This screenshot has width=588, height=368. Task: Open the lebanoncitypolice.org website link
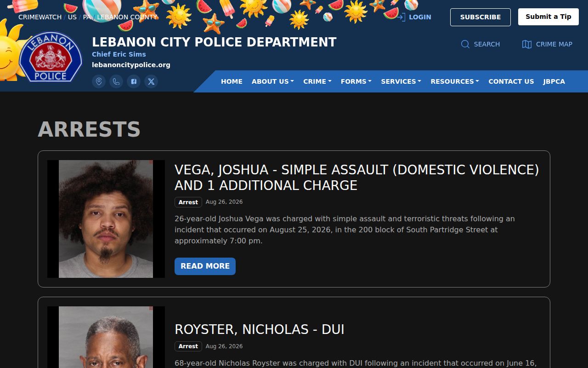[131, 65]
